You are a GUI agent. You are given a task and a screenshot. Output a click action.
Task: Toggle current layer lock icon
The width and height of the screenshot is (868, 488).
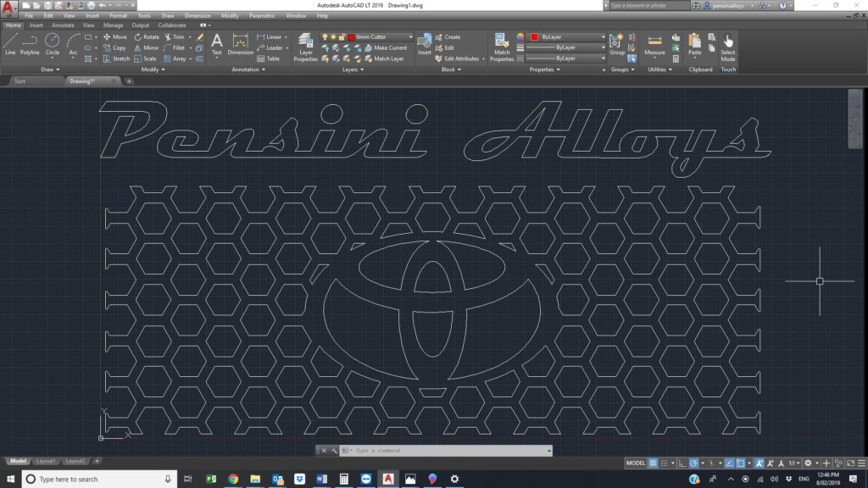click(342, 37)
